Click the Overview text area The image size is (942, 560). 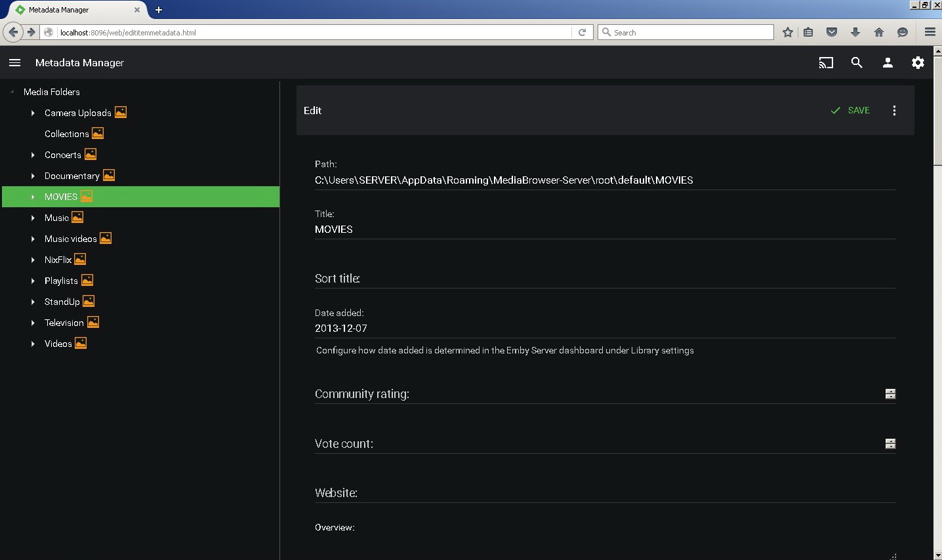point(605,546)
